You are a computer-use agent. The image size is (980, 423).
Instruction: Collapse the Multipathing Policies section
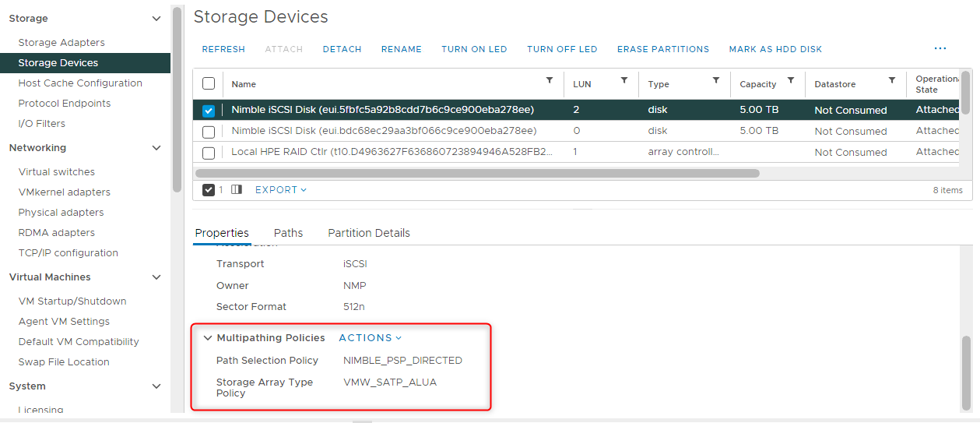click(208, 338)
